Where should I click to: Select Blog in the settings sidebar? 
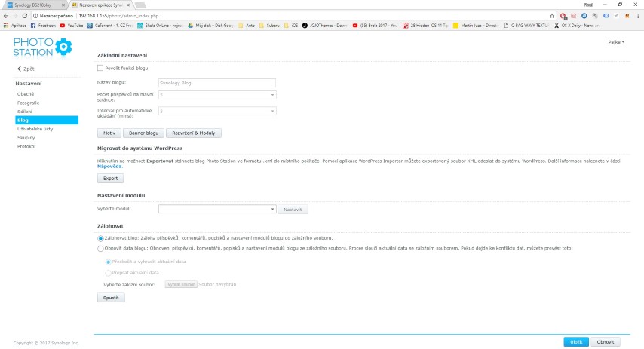tap(47, 121)
